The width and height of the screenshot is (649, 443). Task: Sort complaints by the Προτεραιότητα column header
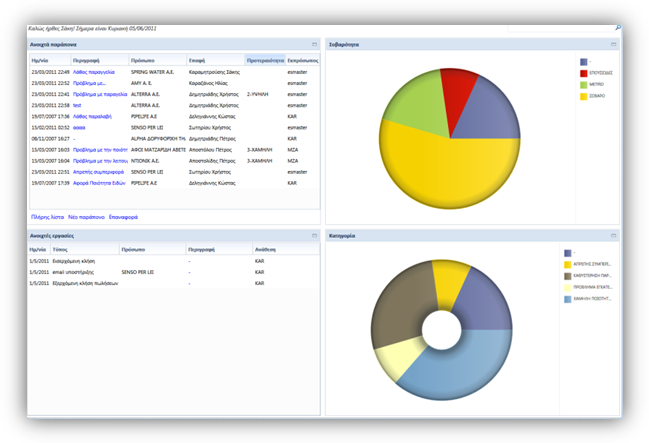265,60
